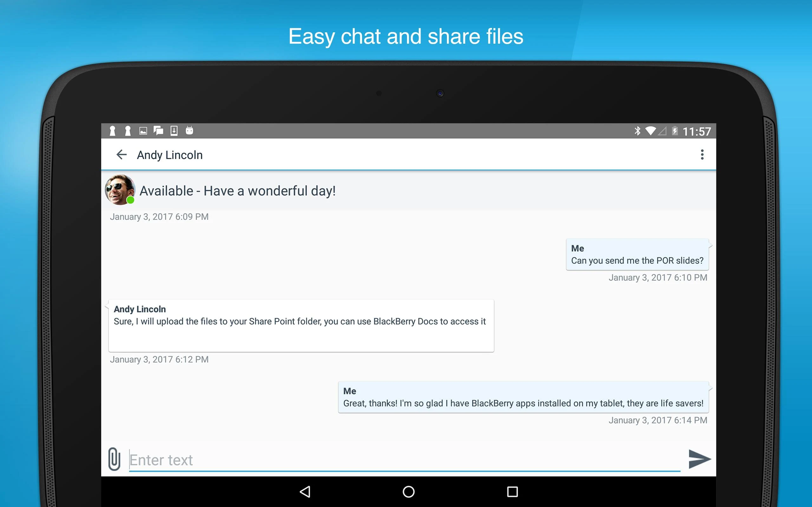Select the POR slides message bubble
Screen dimensions: 812x507
(x=637, y=255)
